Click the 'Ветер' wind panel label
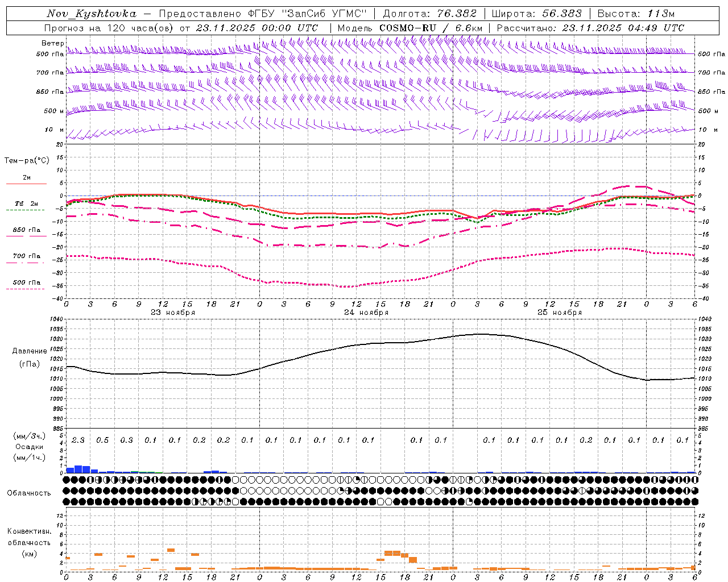Viewport: 728px width, 582px height. coord(53,43)
